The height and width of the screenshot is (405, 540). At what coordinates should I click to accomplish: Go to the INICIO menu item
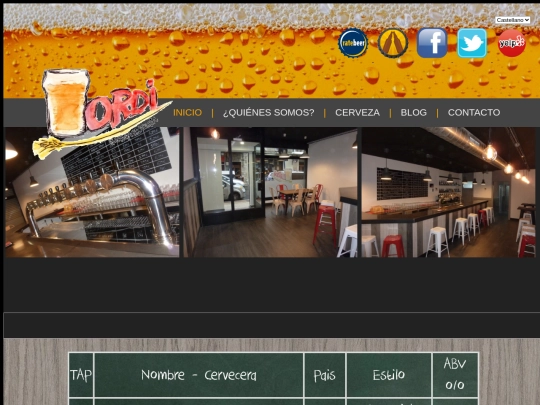coord(187,112)
